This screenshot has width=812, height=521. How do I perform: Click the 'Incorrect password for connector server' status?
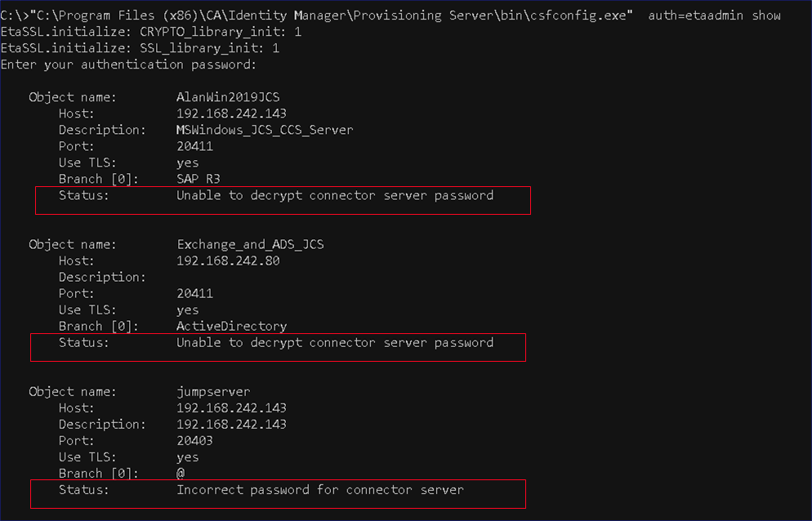319,489
